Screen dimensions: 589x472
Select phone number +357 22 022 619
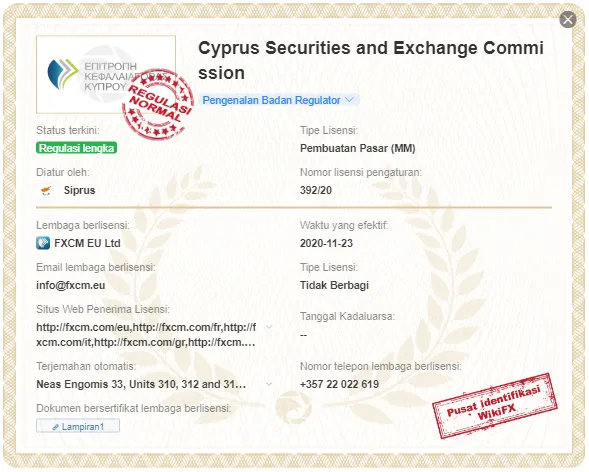pos(339,384)
